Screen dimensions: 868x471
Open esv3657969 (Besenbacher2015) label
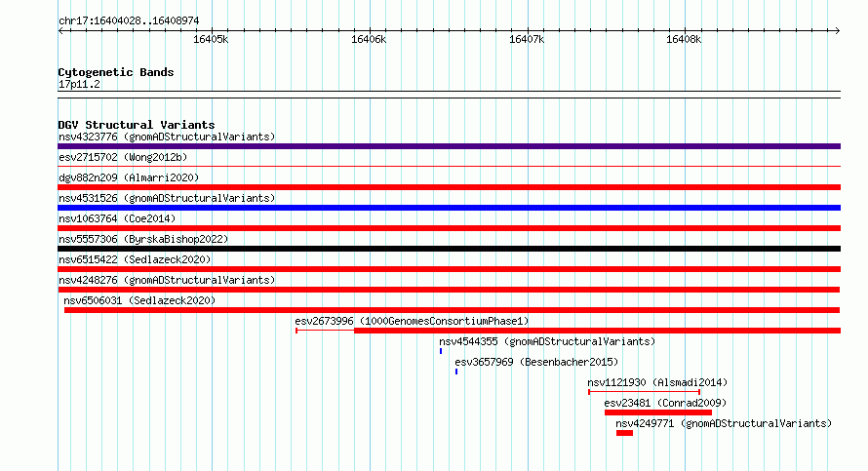[536, 362]
